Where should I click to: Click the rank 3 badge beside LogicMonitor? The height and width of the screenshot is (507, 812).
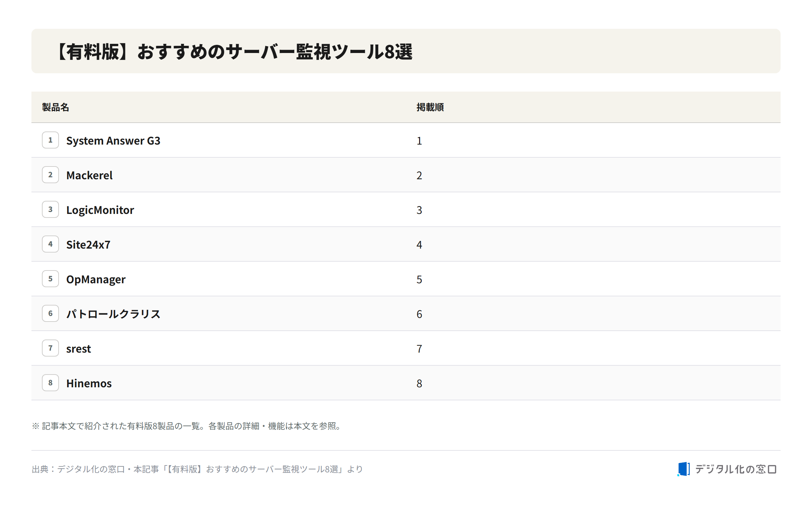(50, 210)
